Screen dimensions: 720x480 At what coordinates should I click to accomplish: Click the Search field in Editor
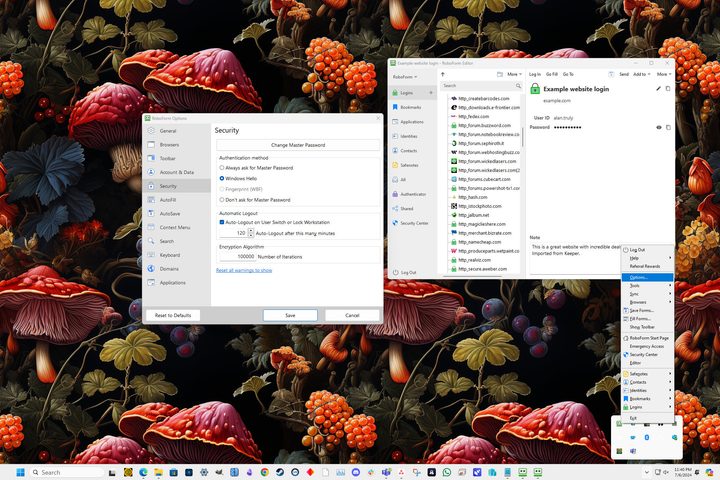pos(482,86)
